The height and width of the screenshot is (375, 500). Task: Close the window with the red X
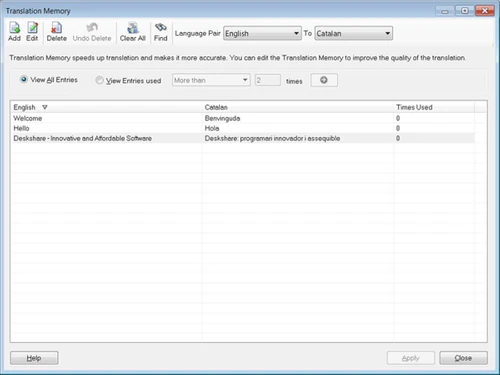(485, 11)
